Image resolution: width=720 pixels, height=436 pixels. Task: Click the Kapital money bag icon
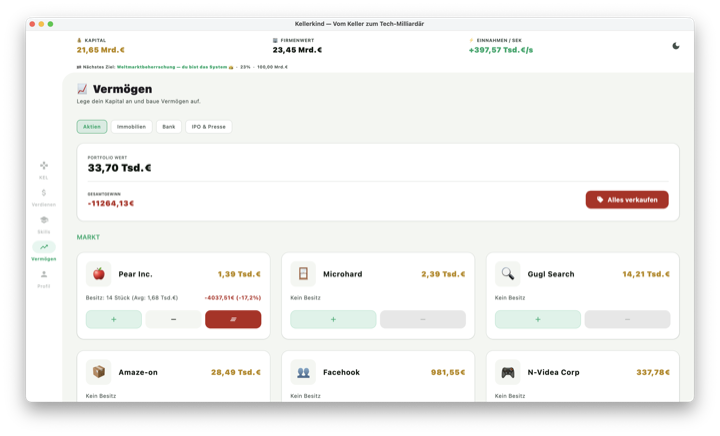[79, 40]
